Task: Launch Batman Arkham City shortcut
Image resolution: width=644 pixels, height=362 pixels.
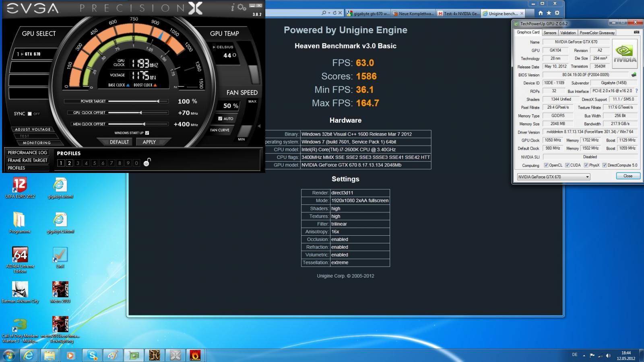Action: [x=20, y=292]
